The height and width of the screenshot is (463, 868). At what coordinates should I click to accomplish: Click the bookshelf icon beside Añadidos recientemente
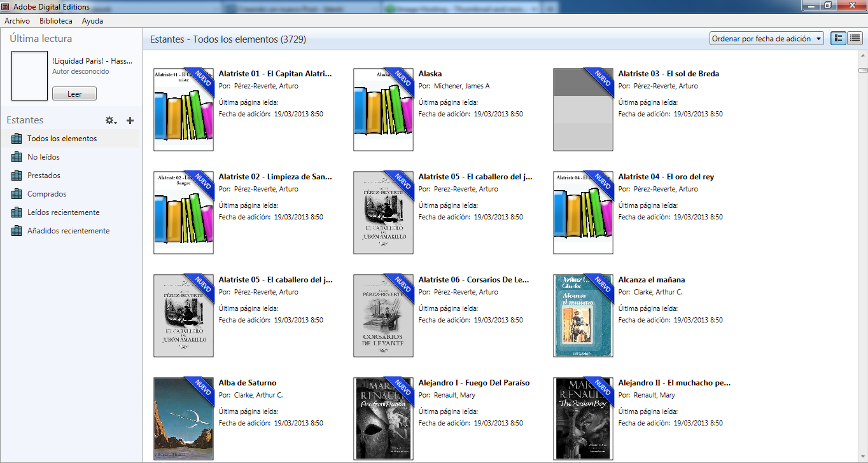coord(17,231)
